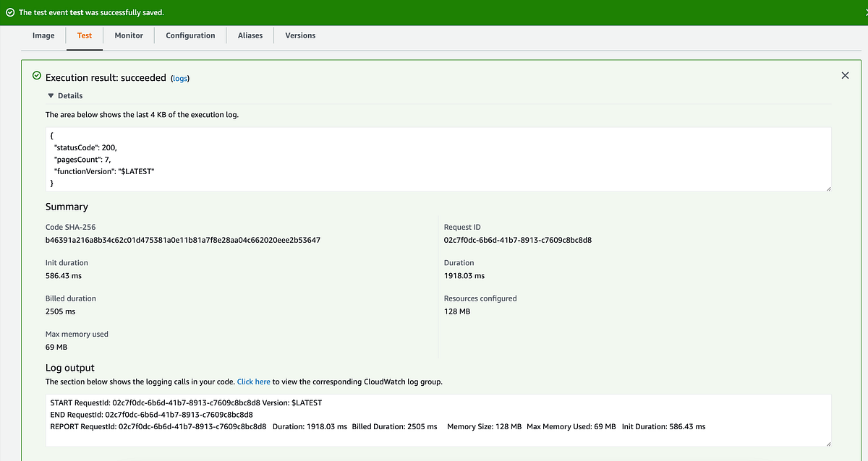This screenshot has height=461, width=868.
Task: Select the Aliases tab
Action: pos(250,35)
